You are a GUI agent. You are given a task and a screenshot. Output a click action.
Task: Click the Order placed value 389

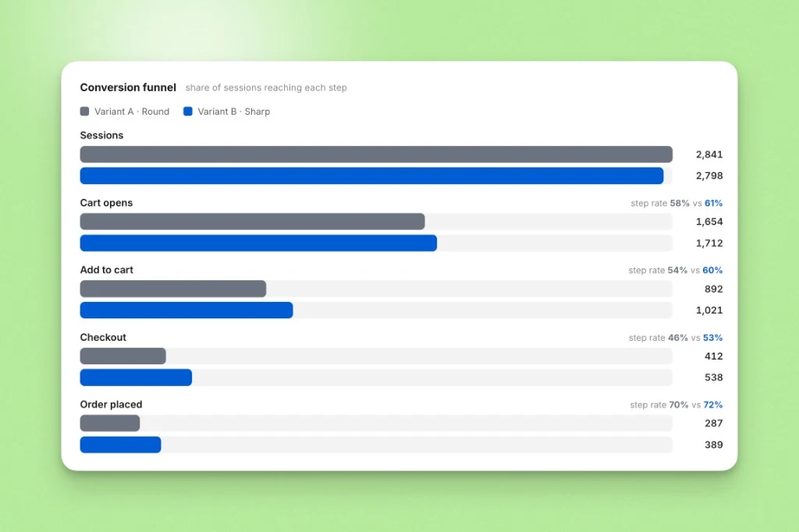[x=713, y=445]
